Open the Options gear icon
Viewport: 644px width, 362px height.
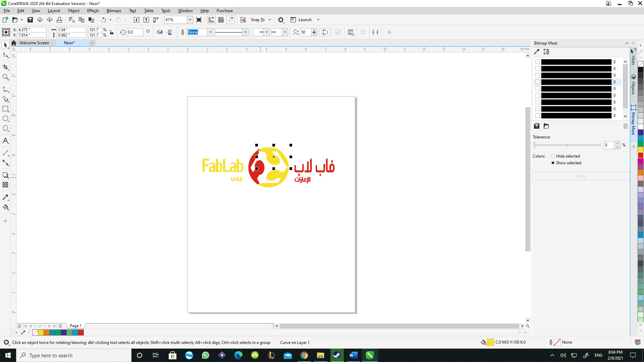281,20
